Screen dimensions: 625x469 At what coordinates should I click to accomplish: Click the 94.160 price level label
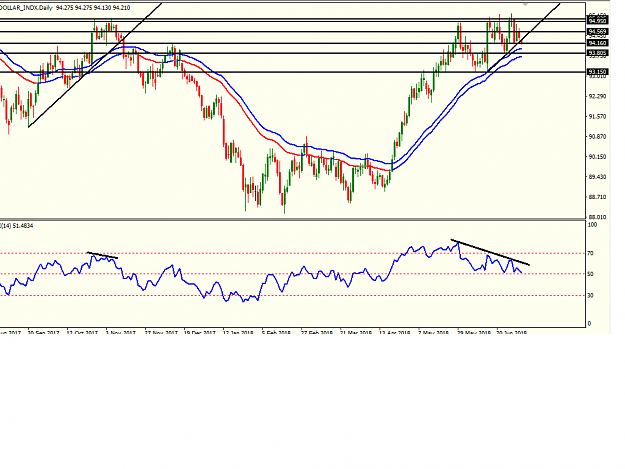click(597, 43)
